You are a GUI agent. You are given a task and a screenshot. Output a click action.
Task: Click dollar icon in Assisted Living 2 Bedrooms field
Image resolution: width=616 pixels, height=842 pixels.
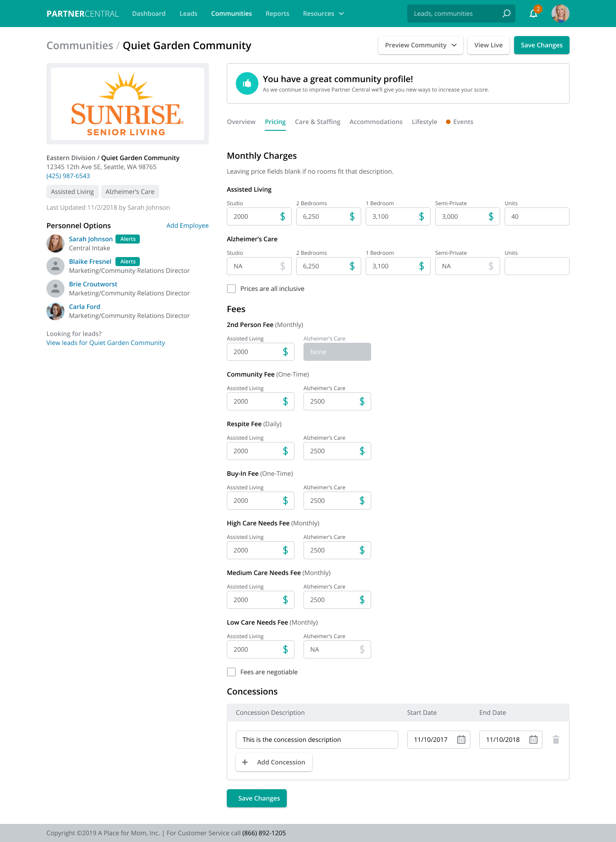[x=352, y=216]
